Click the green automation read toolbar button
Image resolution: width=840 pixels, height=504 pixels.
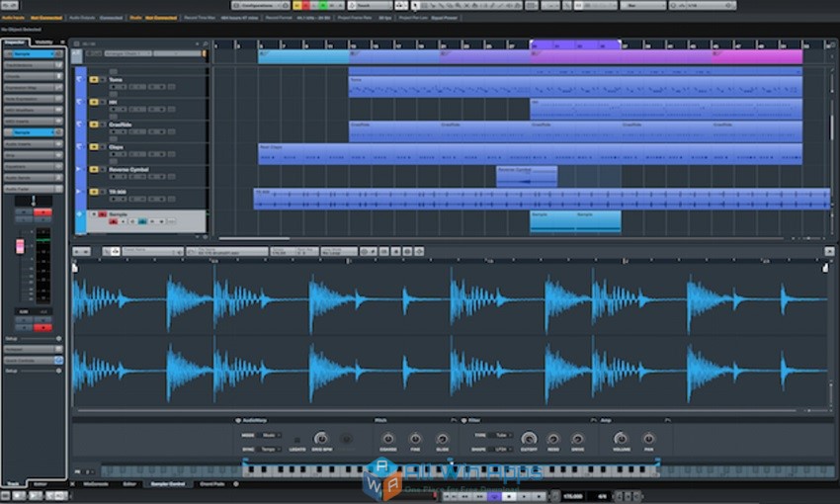tap(323, 5)
